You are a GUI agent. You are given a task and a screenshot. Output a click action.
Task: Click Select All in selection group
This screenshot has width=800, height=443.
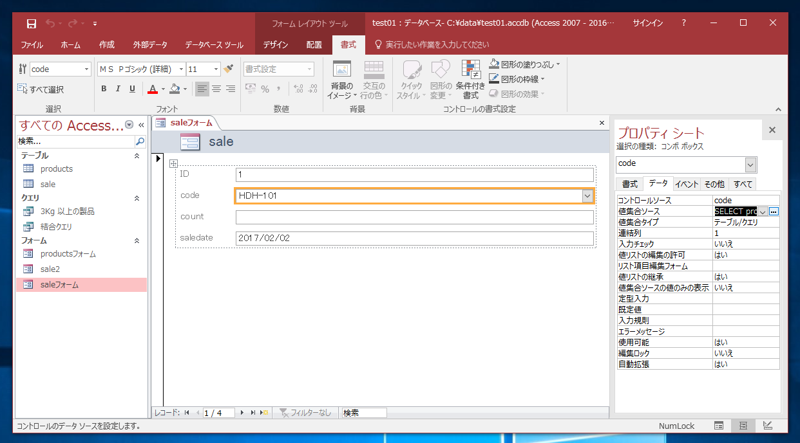point(41,89)
